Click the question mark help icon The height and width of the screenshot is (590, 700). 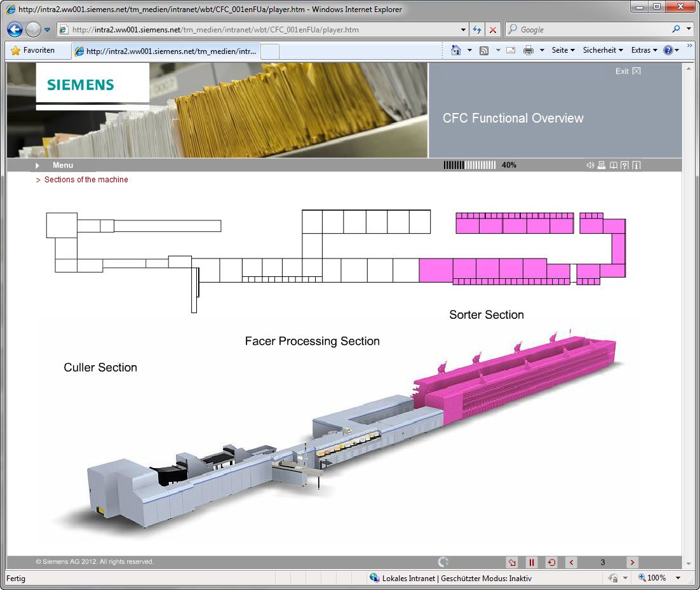(x=624, y=165)
